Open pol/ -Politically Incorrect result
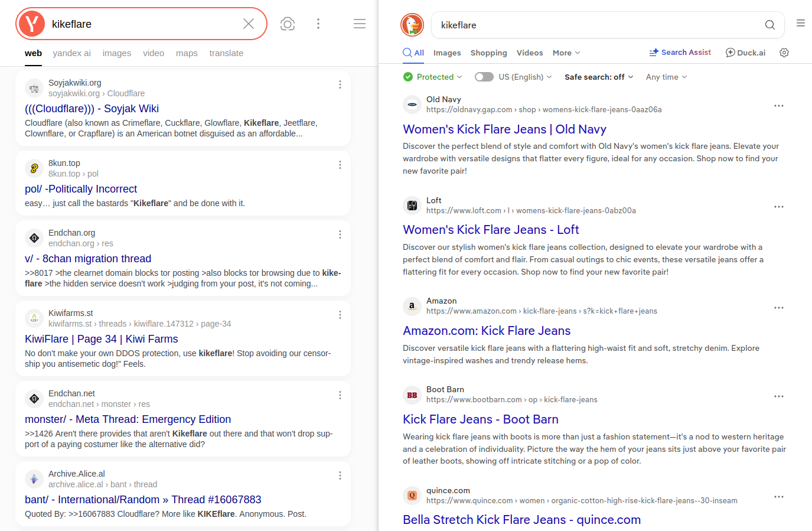The height and width of the screenshot is (531, 812). [81, 189]
